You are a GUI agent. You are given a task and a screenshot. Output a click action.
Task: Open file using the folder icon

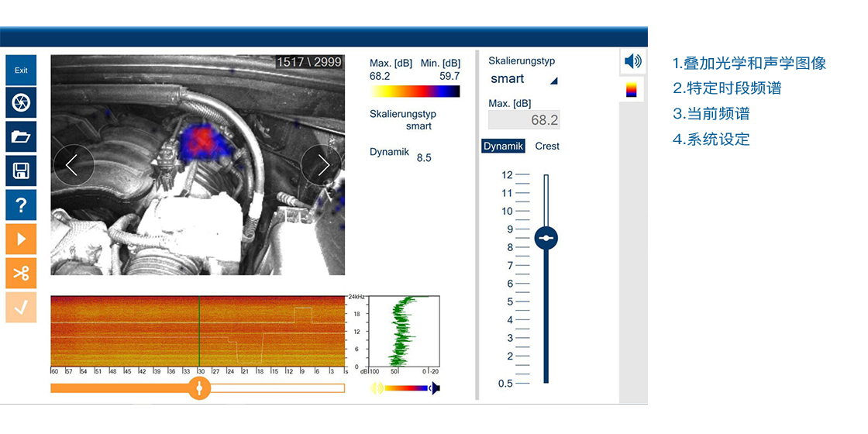(21, 137)
